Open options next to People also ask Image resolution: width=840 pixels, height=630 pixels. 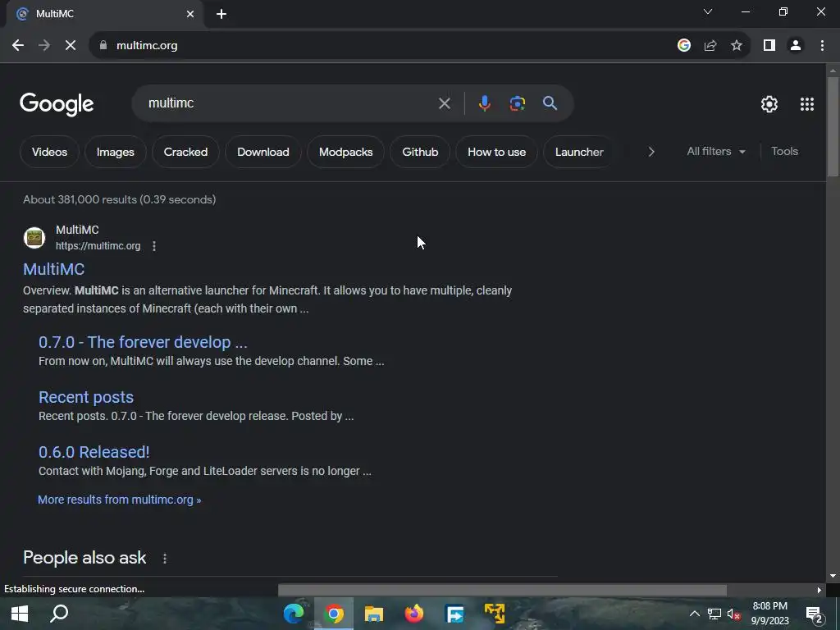point(165,558)
